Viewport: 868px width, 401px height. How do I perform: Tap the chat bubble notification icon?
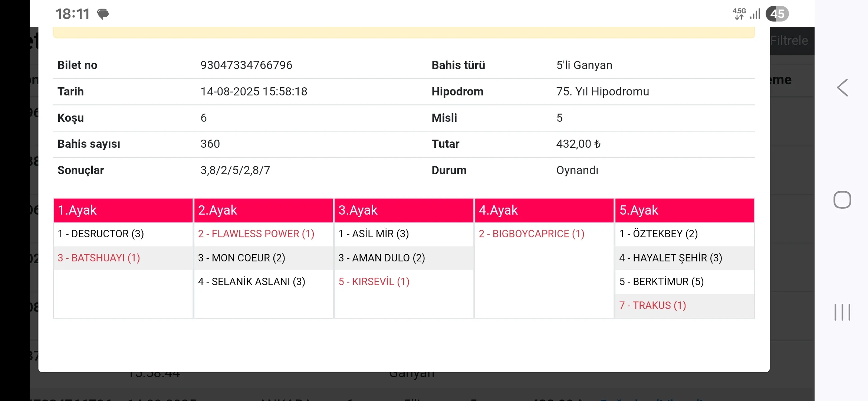(x=103, y=14)
